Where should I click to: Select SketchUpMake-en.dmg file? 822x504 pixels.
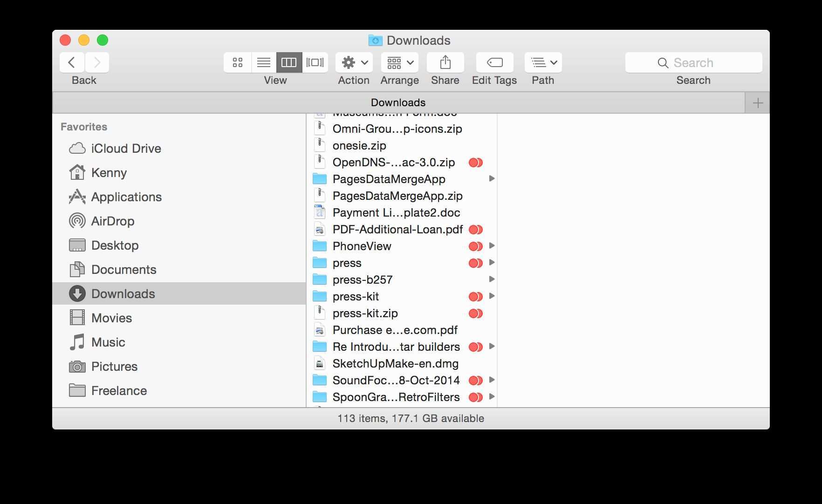click(395, 364)
